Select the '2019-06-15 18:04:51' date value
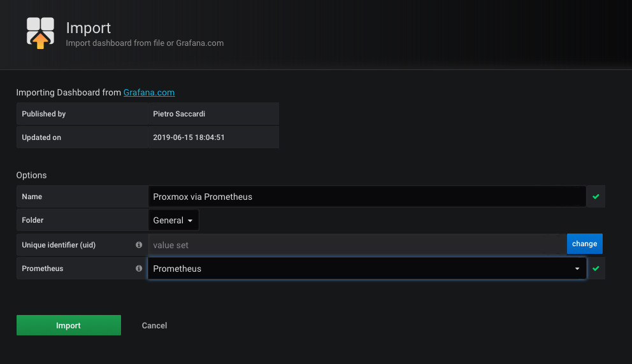 [x=189, y=137]
